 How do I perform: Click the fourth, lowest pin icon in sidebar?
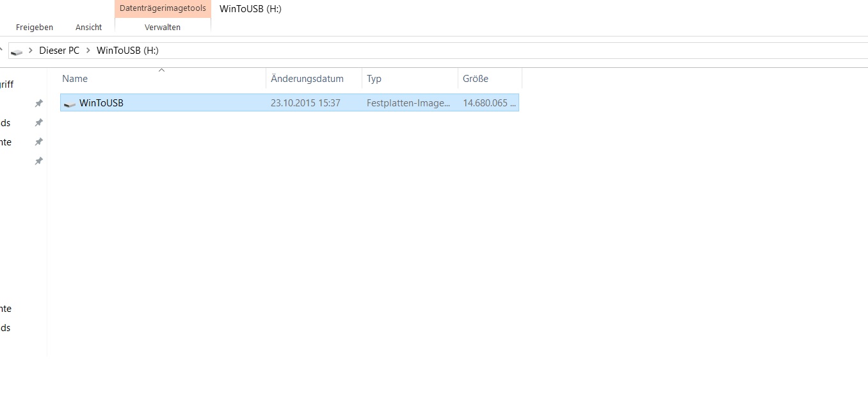click(38, 161)
